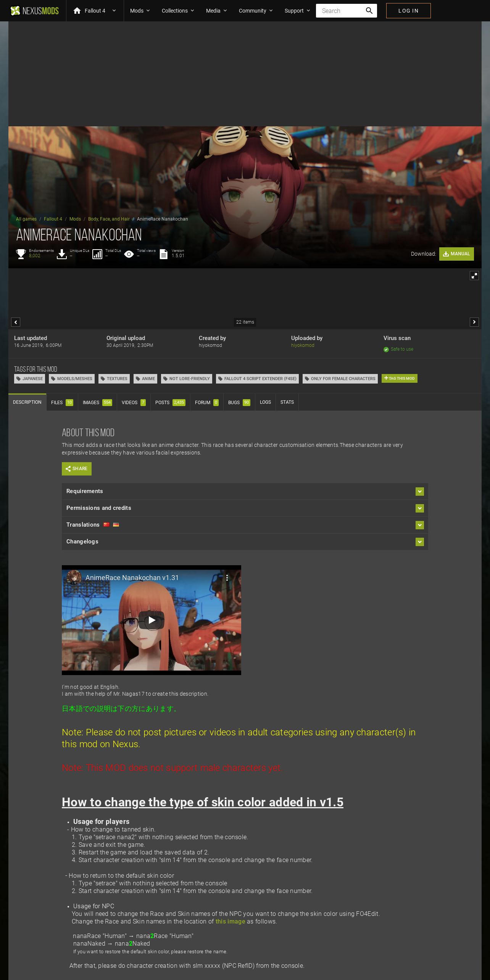
Task: Play the AnimeRace Nanakochan video
Action: pyautogui.click(x=152, y=620)
